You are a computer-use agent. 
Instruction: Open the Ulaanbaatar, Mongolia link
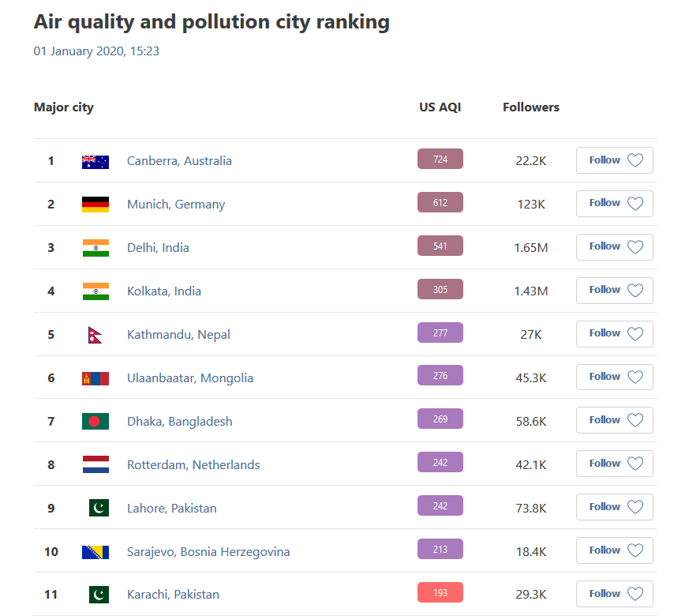[190, 378]
